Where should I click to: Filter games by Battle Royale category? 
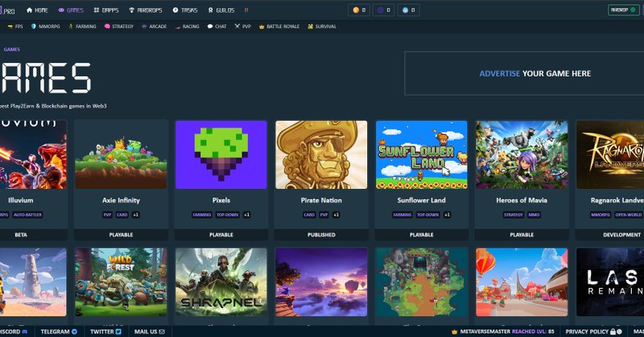[x=279, y=27]
